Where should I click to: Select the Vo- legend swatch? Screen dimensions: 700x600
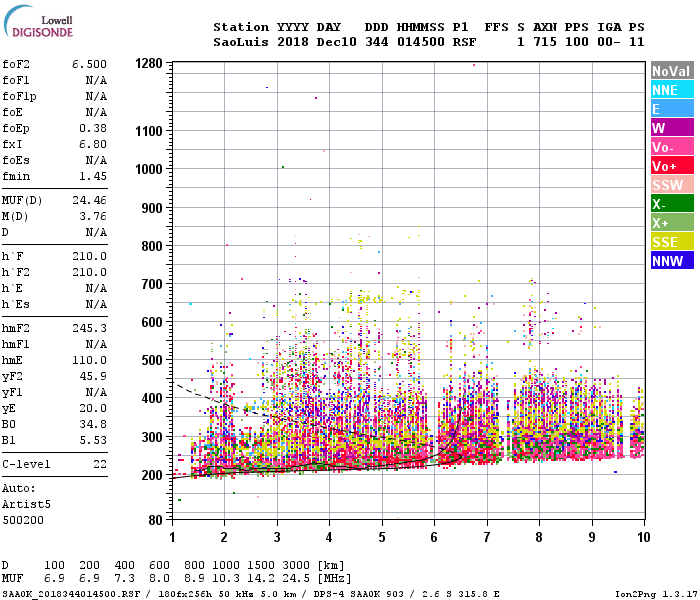point(672,147)
